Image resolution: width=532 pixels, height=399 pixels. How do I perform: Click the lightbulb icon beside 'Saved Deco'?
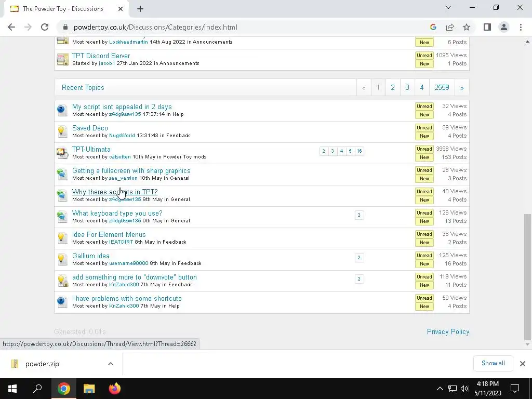[x=62, y=131]
